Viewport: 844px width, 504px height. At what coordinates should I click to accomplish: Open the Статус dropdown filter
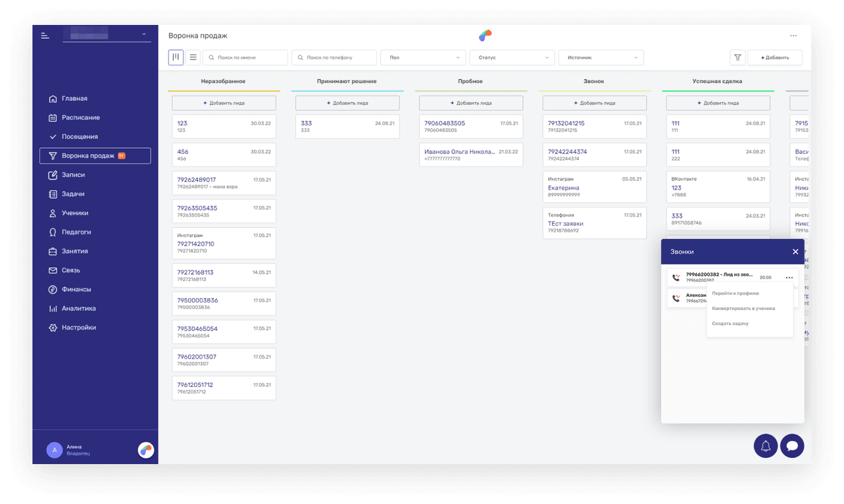pos(512,57)
